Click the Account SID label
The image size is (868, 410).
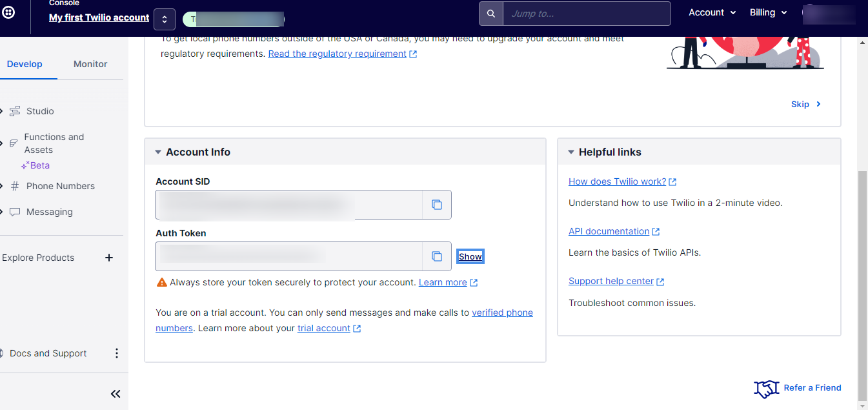tap(183, 181)
